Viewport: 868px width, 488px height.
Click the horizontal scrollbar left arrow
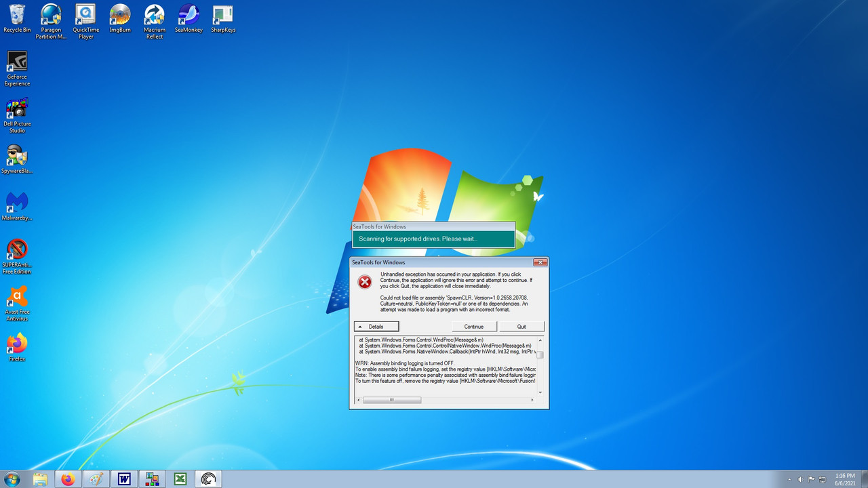tap(358, 400)
